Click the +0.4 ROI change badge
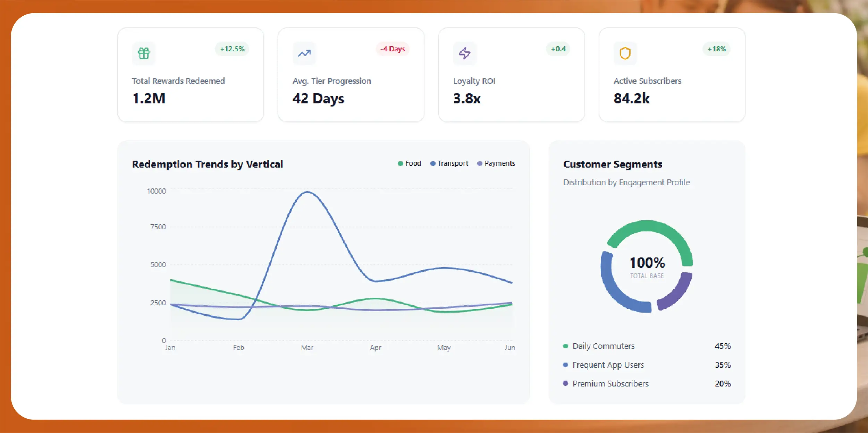 pos(558,49)
